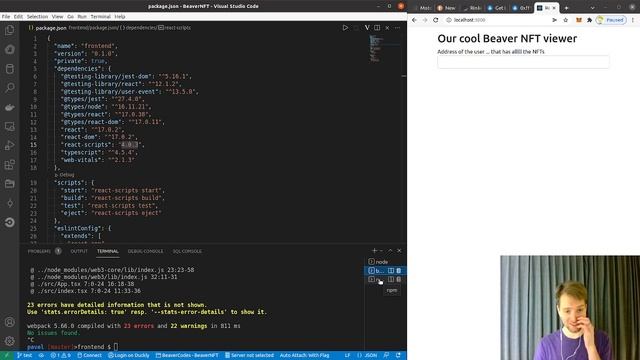
Task: Reload the localhost page in browser
Action: coord(436,20)
